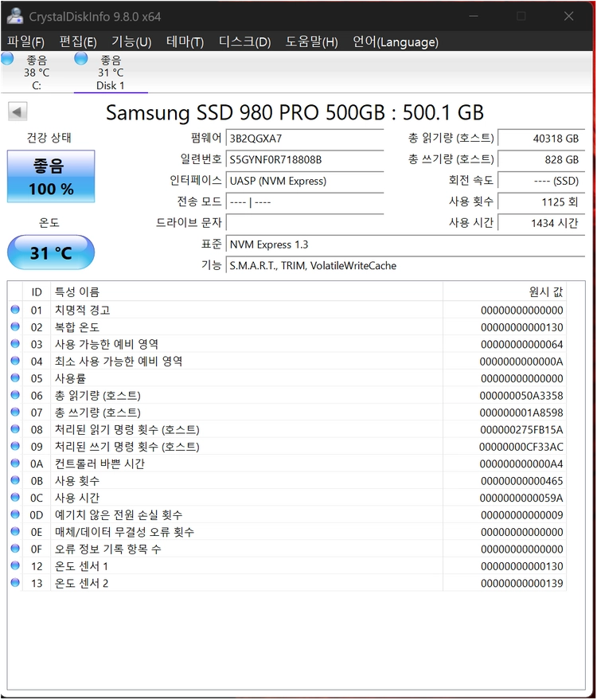
Task: Open the 편집(E) menu
Action: pyautogui.click(x=78, y=41)
